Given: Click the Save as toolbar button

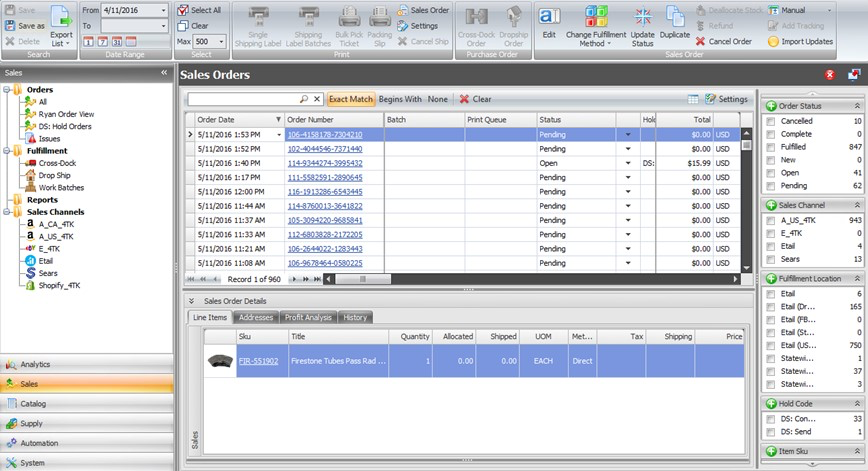Looking at the screenshot, I should tap(25, 25).
